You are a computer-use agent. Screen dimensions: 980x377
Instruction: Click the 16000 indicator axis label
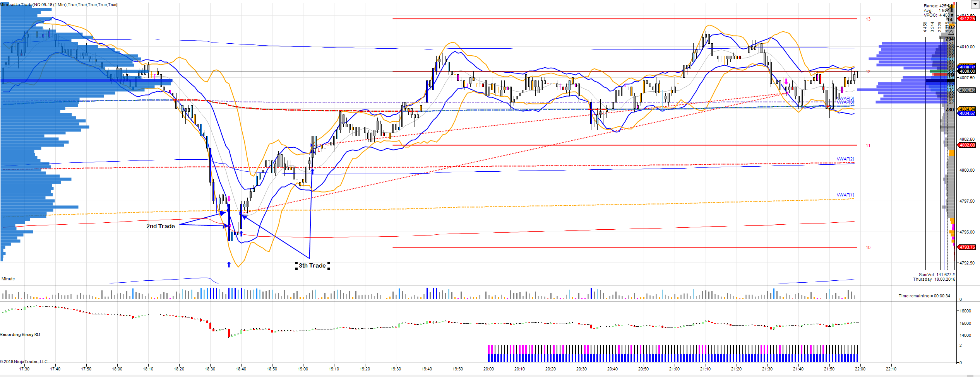(965, 311)
